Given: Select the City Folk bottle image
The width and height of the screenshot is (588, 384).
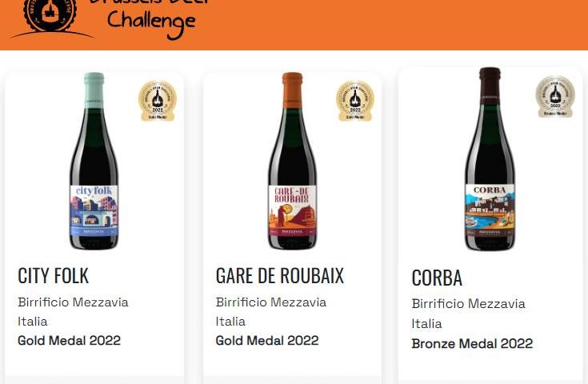Looking at the screenshot, I should tap(94, 161).
